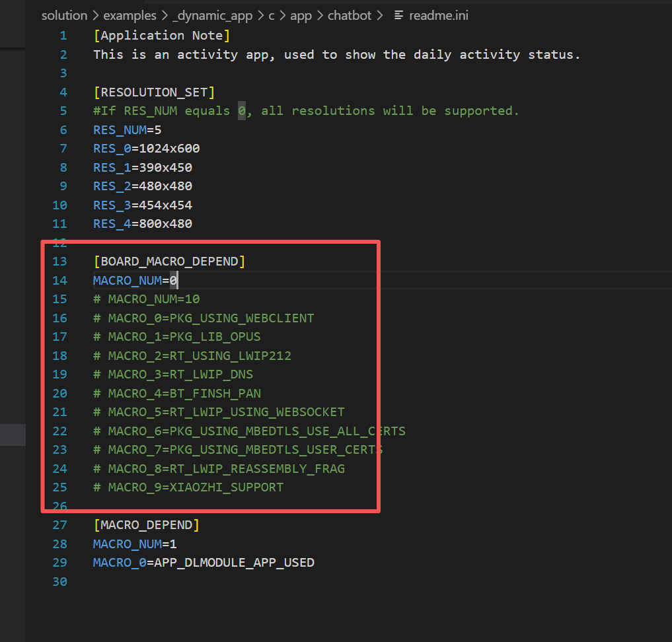Click the 'readme.ini' breadcrumb file name
The image size is (672, 642).
439,15
